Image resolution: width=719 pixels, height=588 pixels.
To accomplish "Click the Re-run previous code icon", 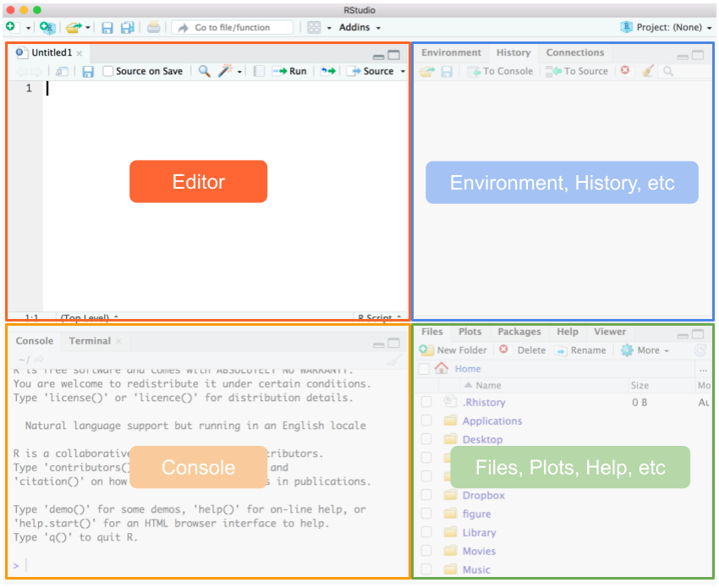I will coord(328,71).
